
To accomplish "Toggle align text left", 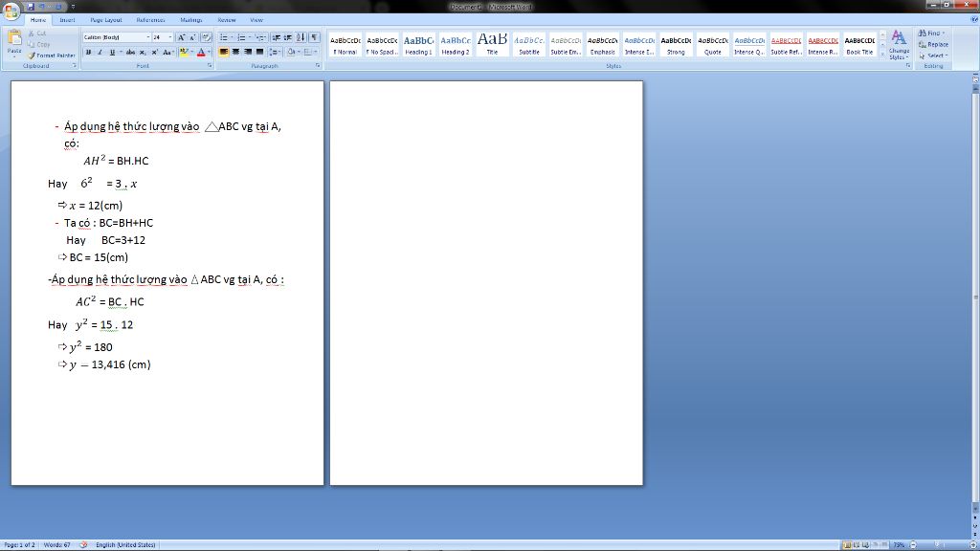I will (223, 53).
